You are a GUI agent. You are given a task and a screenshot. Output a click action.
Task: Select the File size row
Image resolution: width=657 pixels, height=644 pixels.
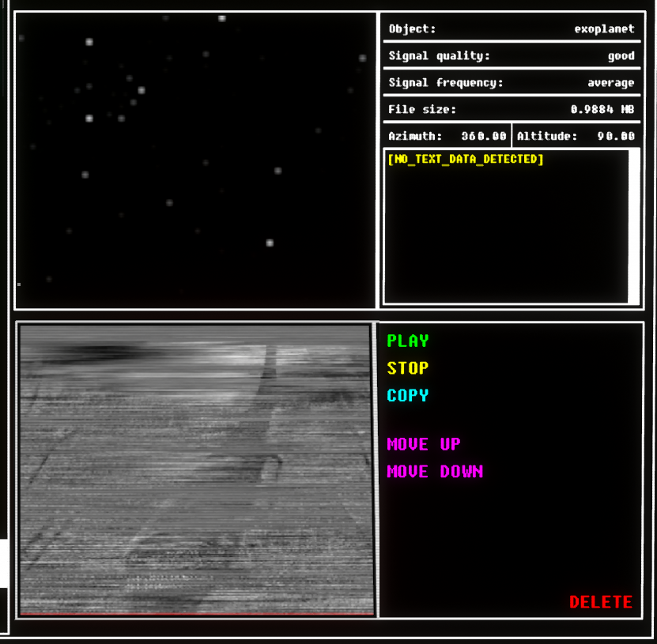(x=511, y=110)
